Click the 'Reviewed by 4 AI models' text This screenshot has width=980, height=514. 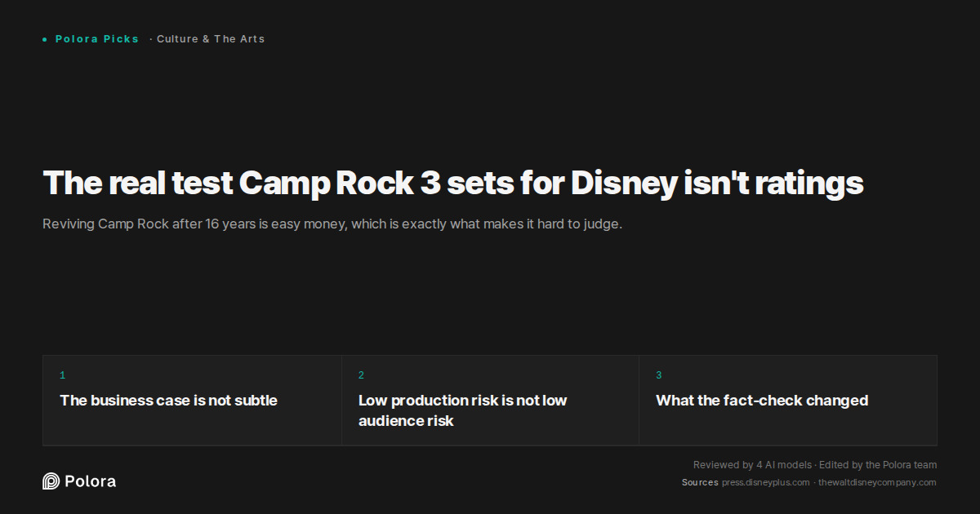pos(752,465)
